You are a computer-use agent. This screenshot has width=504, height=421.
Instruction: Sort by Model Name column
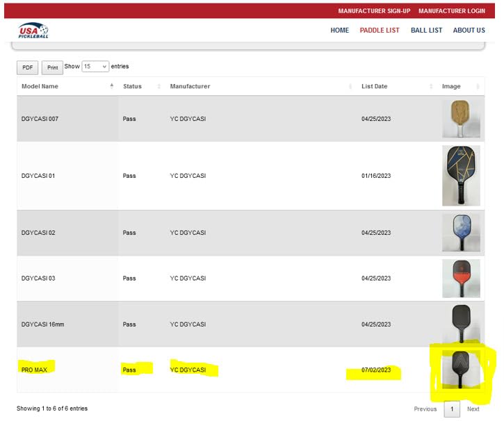(x=67, y=86)
